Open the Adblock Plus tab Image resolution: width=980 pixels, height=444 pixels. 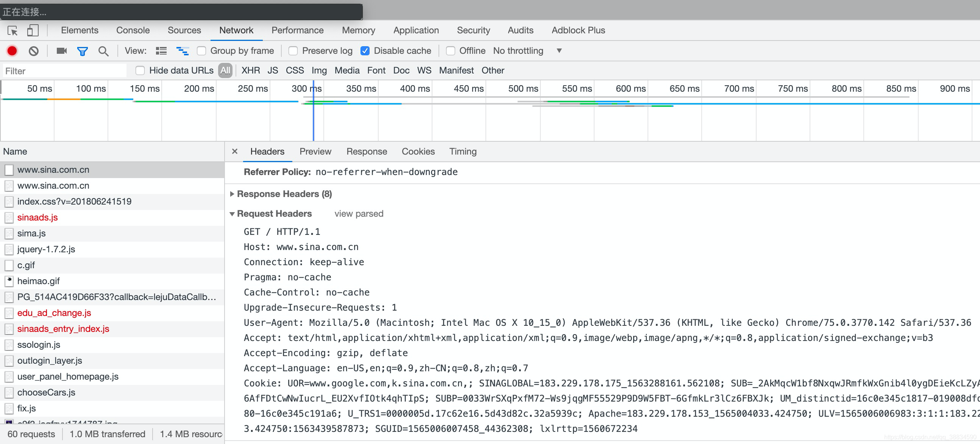click(578, 30)
